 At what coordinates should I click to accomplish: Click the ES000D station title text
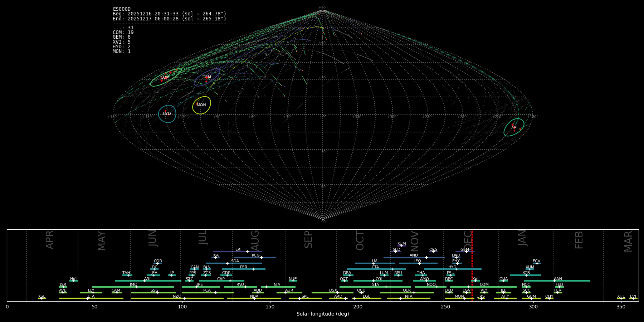tap(122, 9)
